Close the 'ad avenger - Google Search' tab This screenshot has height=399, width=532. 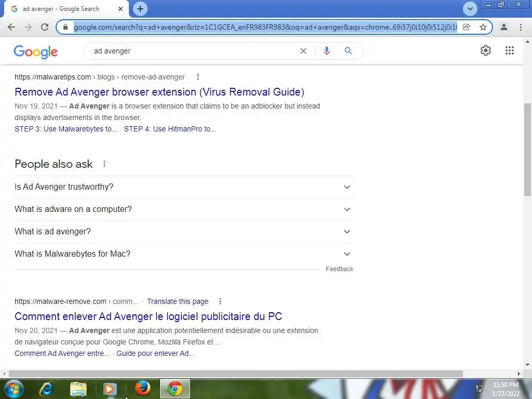[121, 9]
